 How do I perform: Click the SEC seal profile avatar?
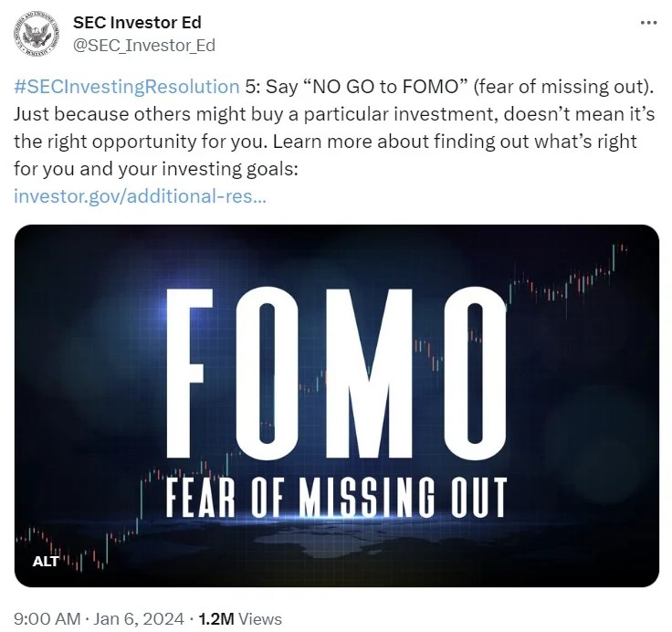pyautogui.click(x=35, y=35)
